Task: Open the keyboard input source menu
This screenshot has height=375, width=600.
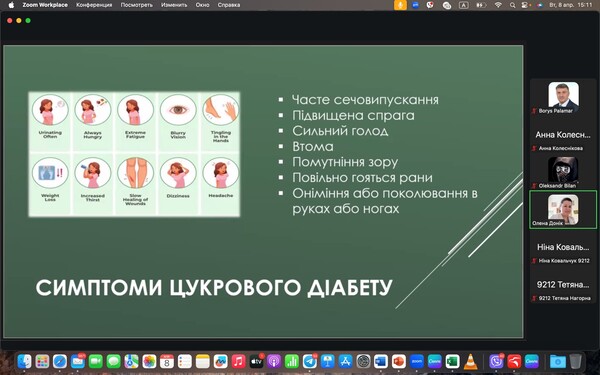Action: [463, 5]
